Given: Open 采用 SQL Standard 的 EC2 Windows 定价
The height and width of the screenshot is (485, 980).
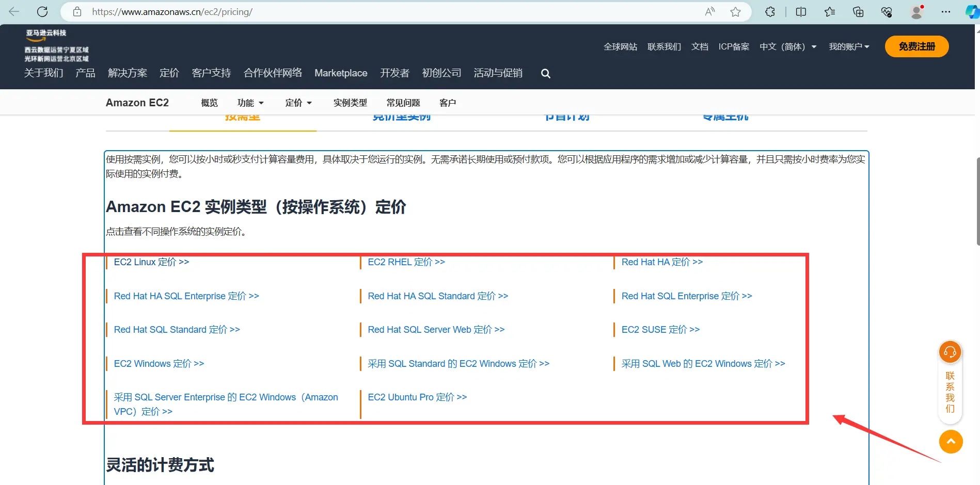Looking at the screenshot, I should point(459,364).
